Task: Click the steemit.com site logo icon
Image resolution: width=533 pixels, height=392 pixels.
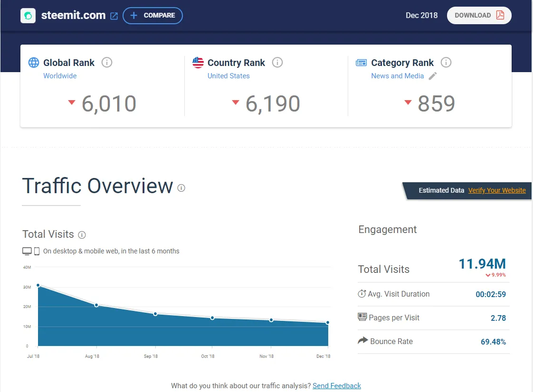Action: tap(28, 16)
